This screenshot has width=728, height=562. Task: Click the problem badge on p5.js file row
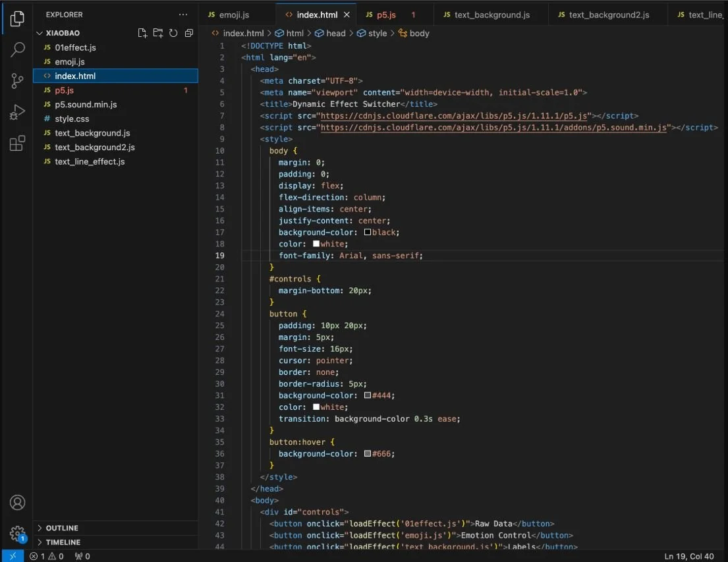coord(185,90)
